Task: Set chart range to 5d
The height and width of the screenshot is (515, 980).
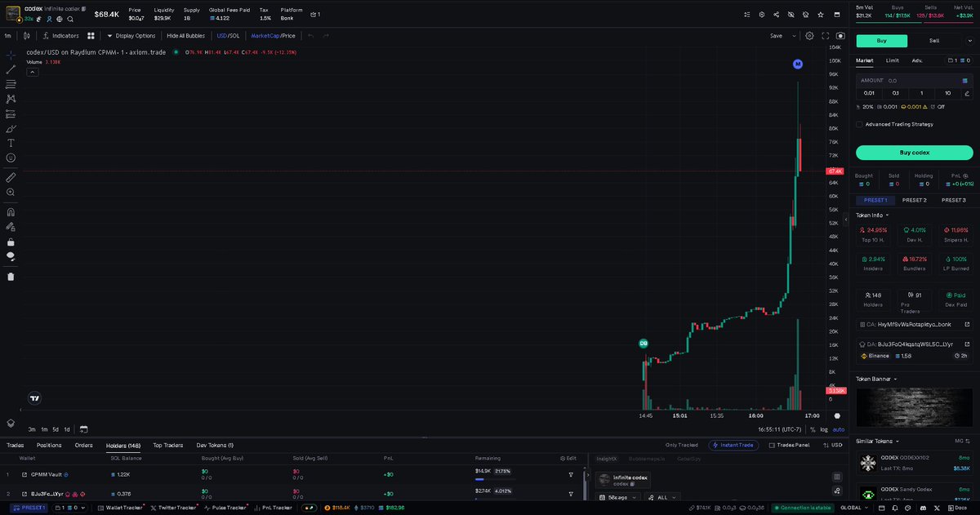Action: pos(56,429)
